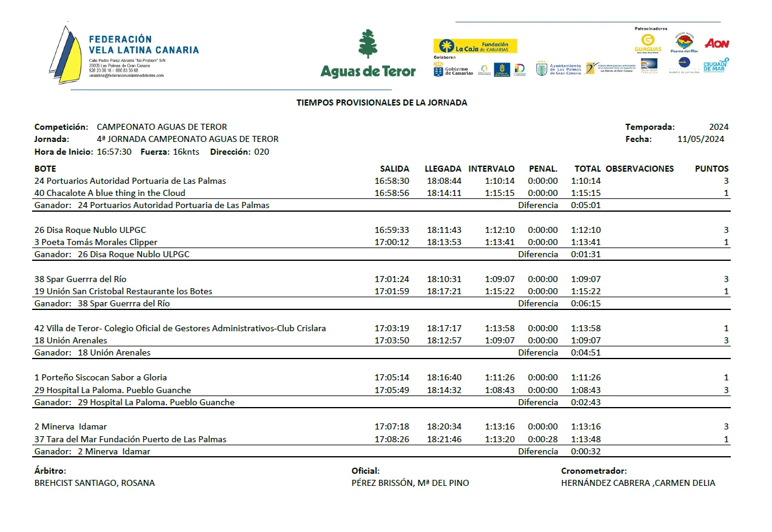Image resolution: width=772 pixels, height=532 pixels.
Task: Click the BOTE column header
Action: 45,169
